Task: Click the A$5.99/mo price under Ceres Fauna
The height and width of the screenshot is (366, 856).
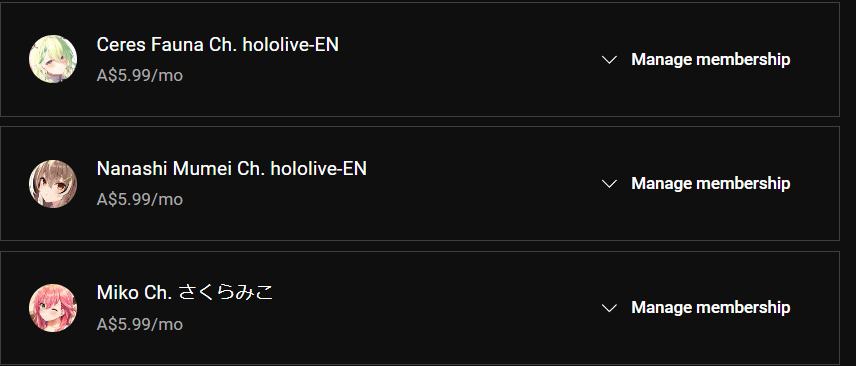Action: click(140, 75)
